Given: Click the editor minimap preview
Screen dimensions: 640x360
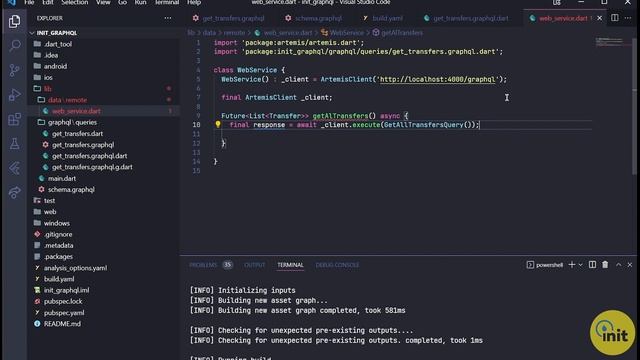Looking at the screenshot, I should [610, 42].
